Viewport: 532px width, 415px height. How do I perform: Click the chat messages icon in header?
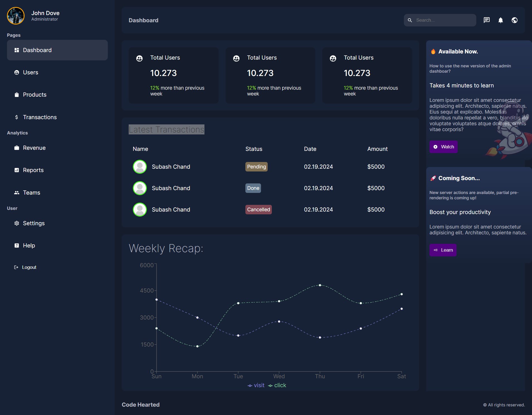tap(486, 20)
